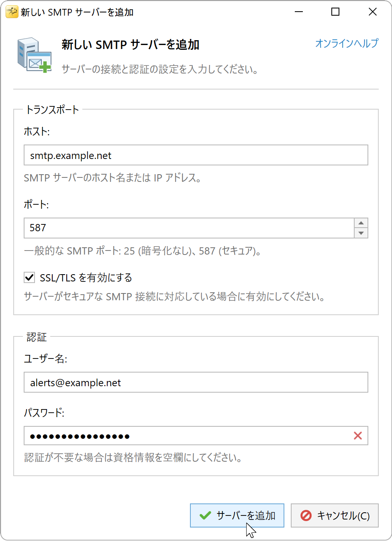Click the サーバーを追加 button

237,515
